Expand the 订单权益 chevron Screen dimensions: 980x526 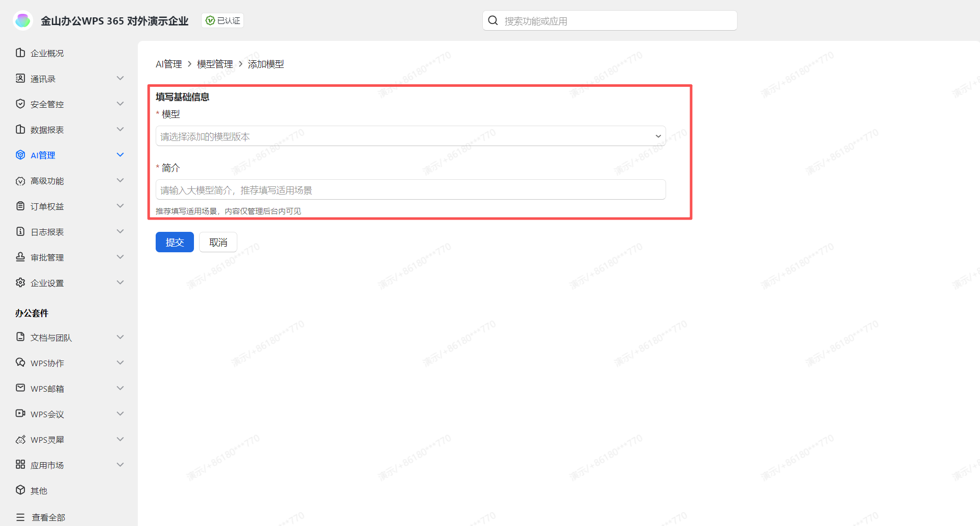click(x=120, y=206)
